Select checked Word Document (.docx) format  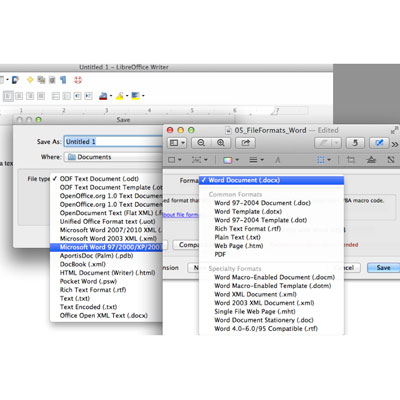pos(271,180)
